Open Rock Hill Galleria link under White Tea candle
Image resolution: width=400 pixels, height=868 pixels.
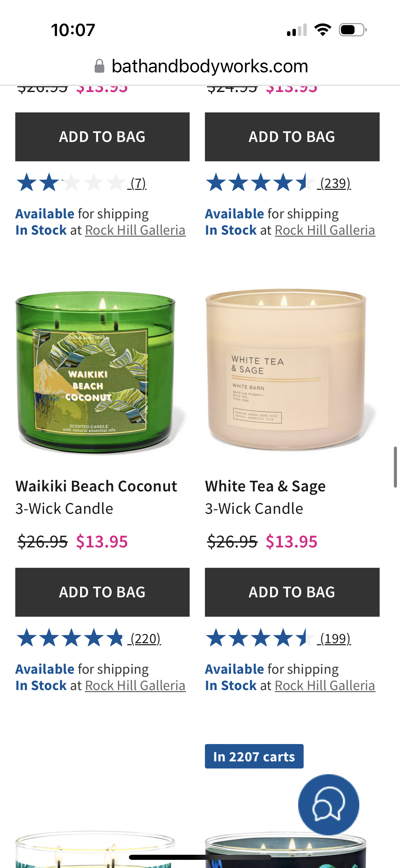pos(325,685)
